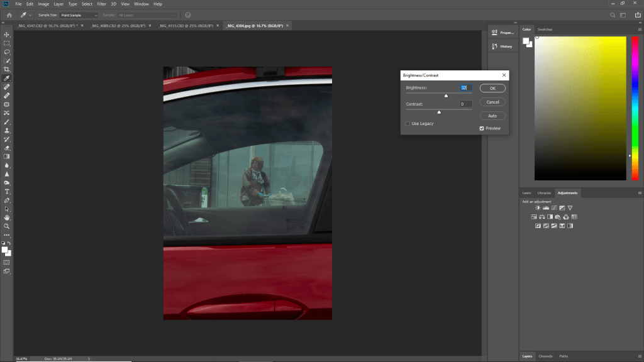Click OK in Brightness/Contrast dialog
This screenshot has width=644, height=362.
tap(492, 88)
